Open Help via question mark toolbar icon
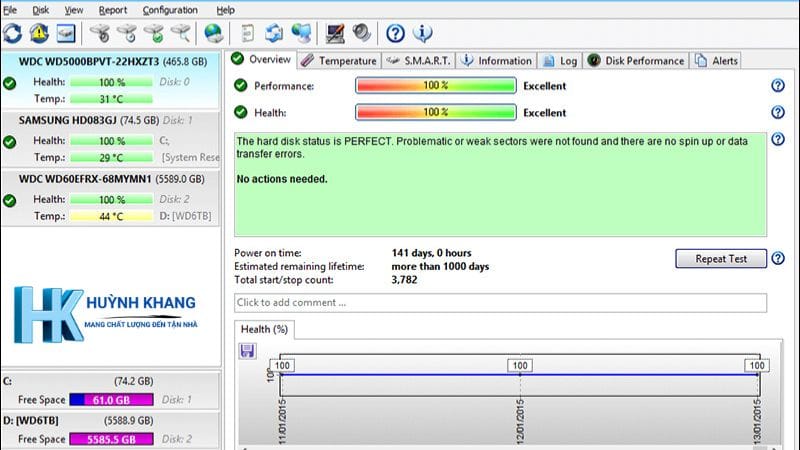This screenshot has height=450, width=800. [395, 34]
